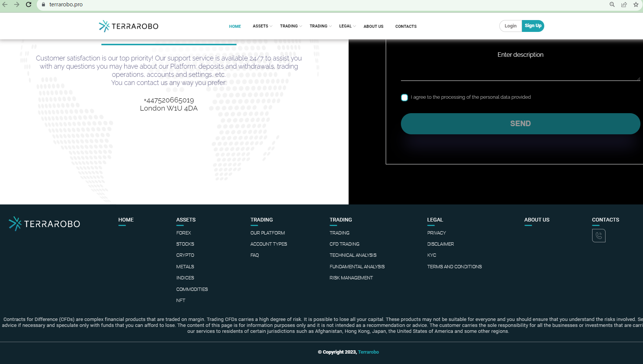Go to About Us in top navigation
This screenshot has width=643, height=364.
(373, 26)
